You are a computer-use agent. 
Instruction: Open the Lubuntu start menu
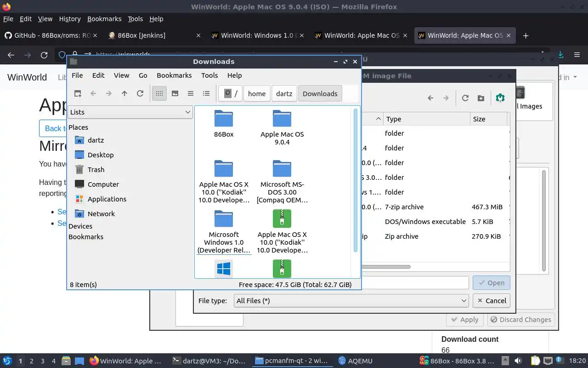pyautogui.click(x=7, y=361)
